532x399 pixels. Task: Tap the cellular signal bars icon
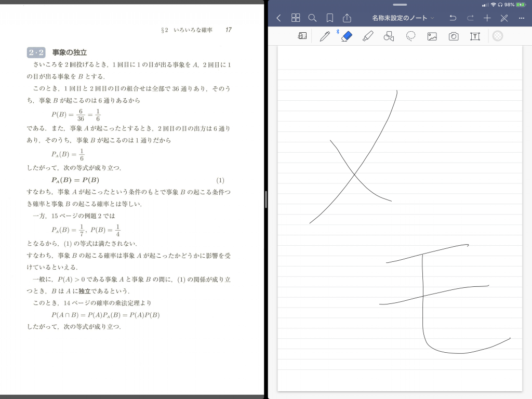coord(486,5)
